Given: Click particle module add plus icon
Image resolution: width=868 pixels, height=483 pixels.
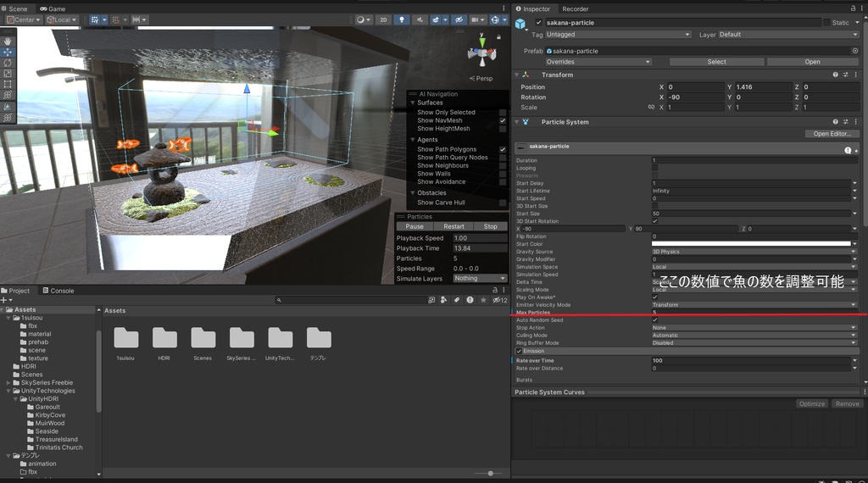Looking at the screenshot, I should 856,151.
